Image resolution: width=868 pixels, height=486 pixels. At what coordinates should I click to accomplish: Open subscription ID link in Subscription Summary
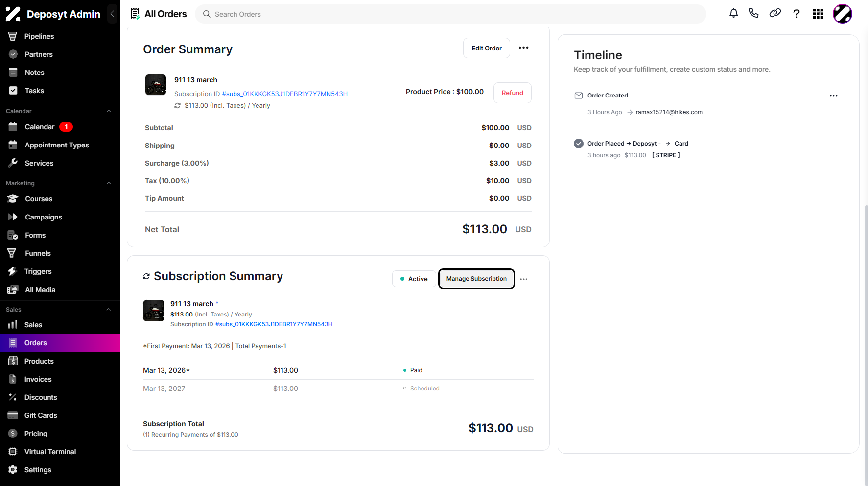274,324
